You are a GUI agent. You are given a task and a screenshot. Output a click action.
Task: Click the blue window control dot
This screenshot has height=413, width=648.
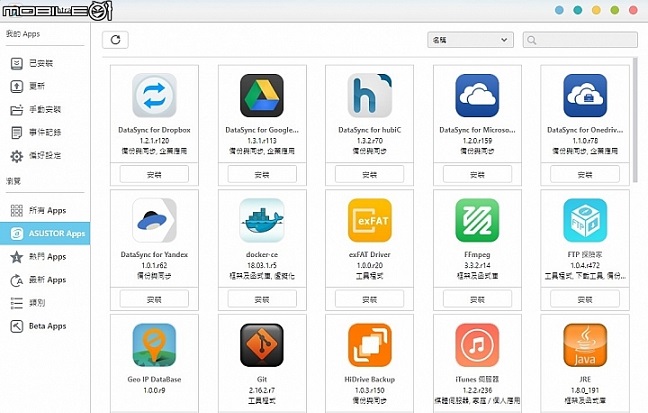coord(559,10)
